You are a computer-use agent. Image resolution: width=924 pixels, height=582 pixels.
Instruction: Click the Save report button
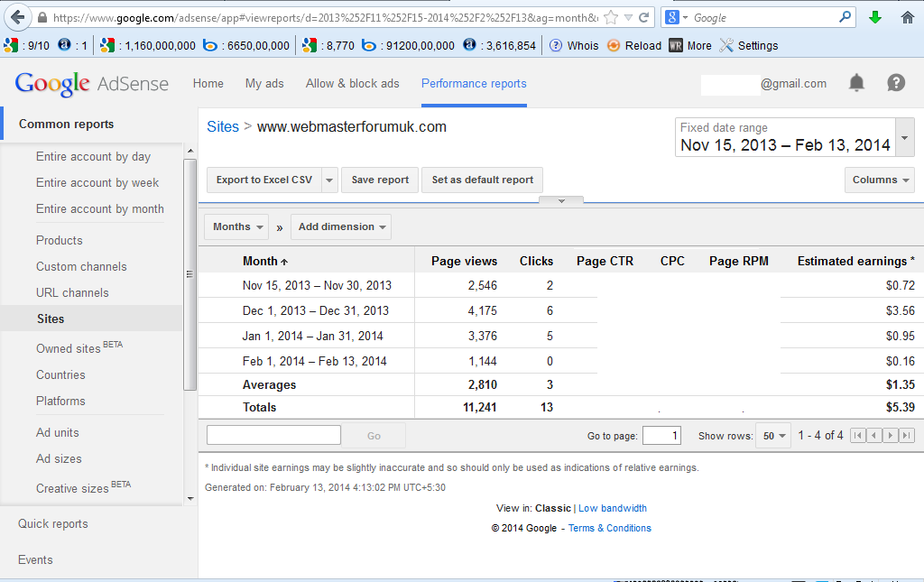coord(380,180)
